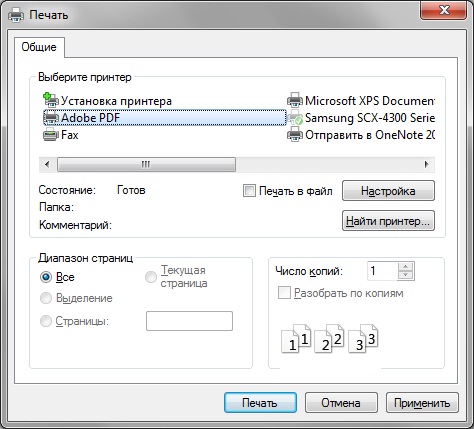Tick the Разобрать по копиям checkbox
Screen dimensions: 474x429
pyautogui.click(x=284, y=293)
